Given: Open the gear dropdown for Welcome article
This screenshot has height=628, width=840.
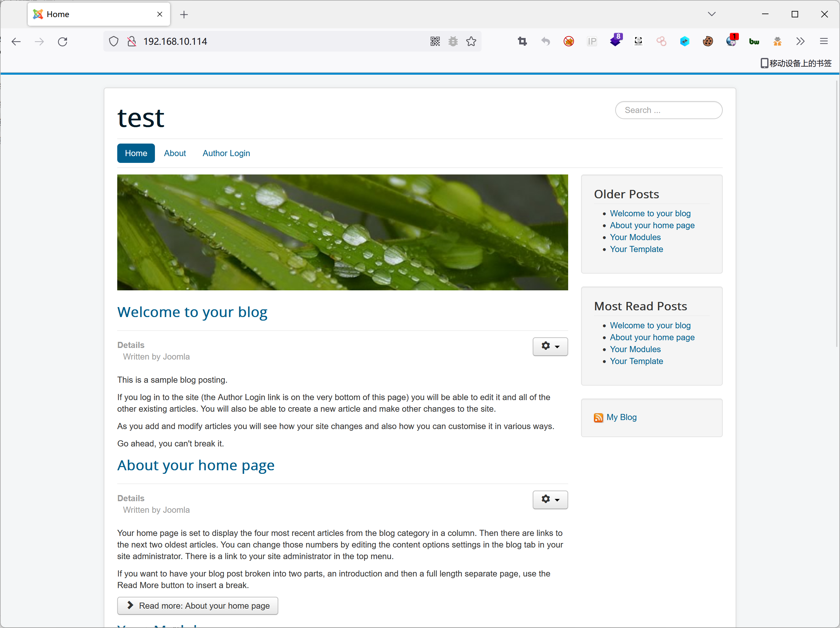Looking at the screenshot, I should (x=550, y=346).
